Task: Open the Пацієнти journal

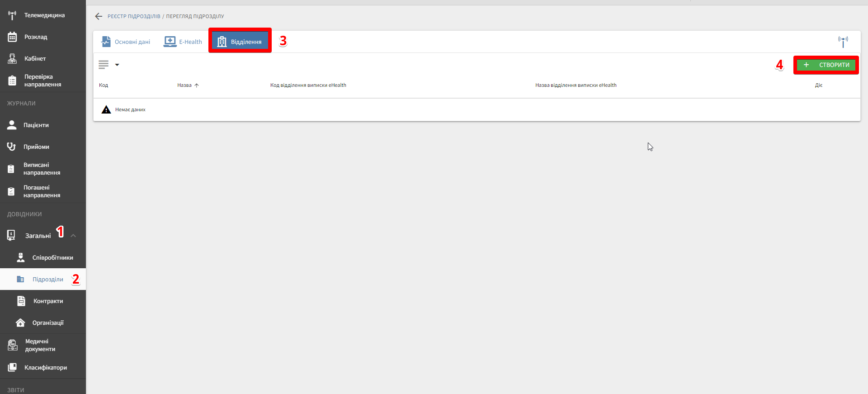Action: point(36,125)
